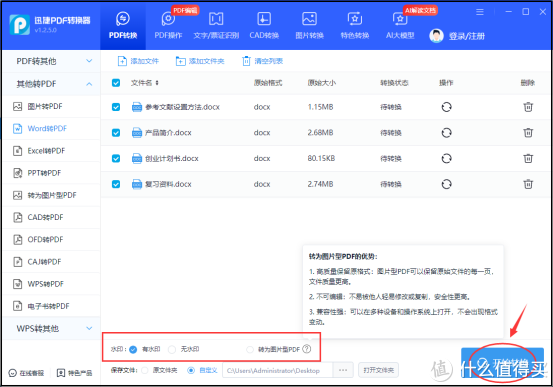
Task: Select the 有水印 radio button
Action: (133, 349)
